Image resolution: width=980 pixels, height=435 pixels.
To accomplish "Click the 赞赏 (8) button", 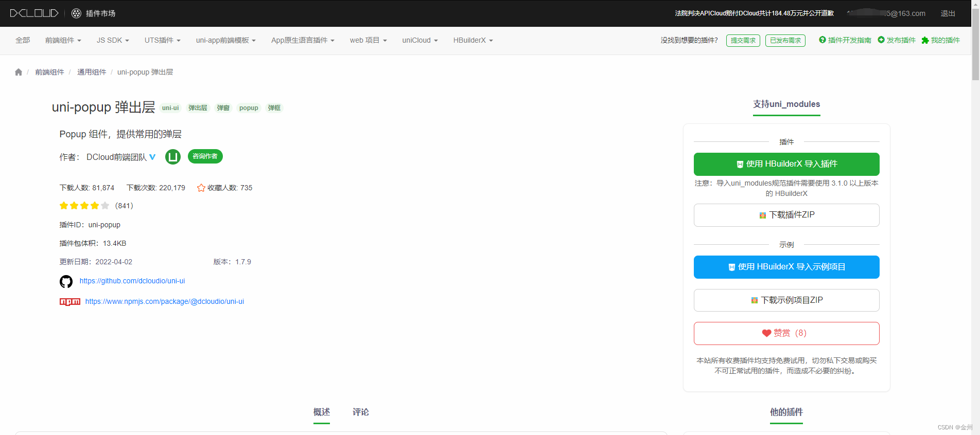I will pos(786,333).
